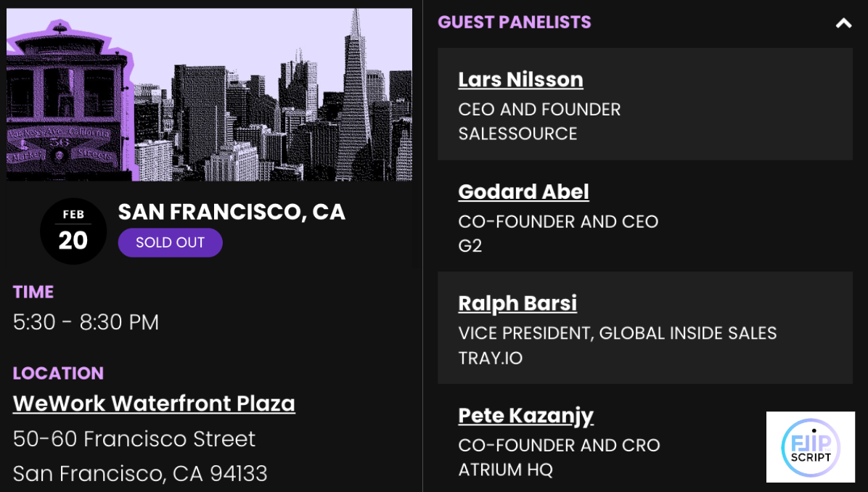The image size is (868, 492).
Task: Open Lars Nilsson's profile link
Action: 520,79
